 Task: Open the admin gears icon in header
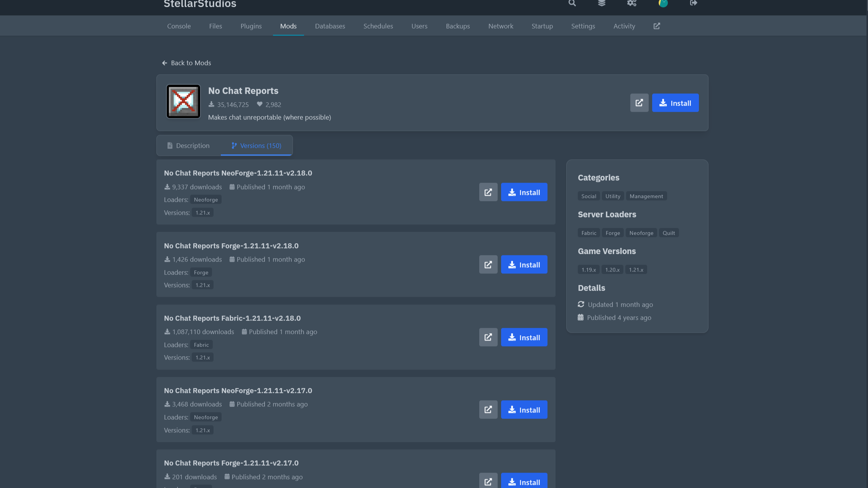(x=631, y=3)
